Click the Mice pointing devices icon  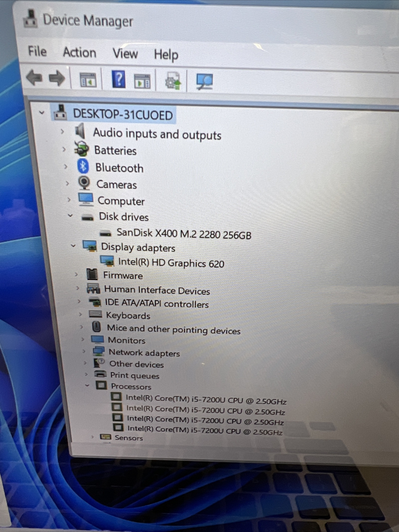pos(96,327)
